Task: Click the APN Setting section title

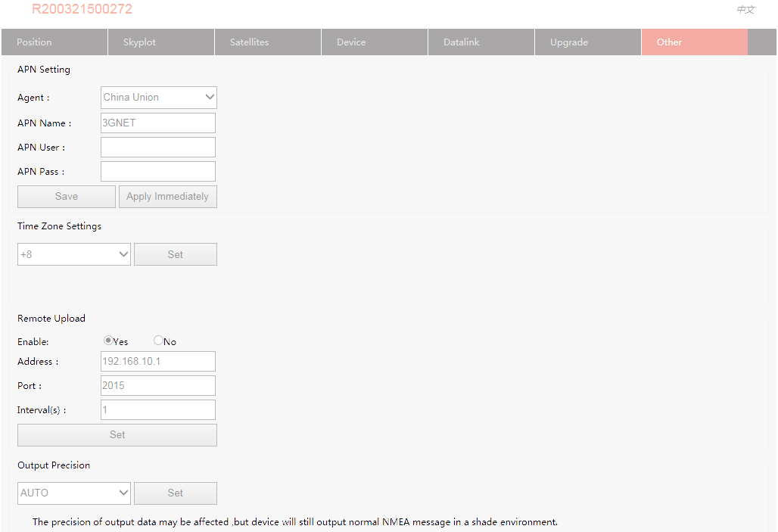Action: click(x=44, y=70)
